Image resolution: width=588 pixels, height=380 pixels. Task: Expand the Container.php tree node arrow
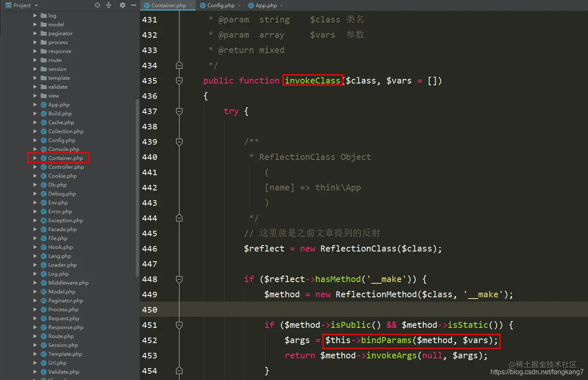pos(35,158)
